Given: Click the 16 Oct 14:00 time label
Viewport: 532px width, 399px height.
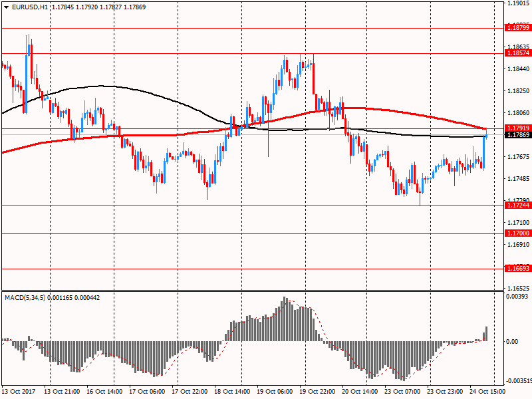Looking at the screenshot, I should (x=104, y=392).
